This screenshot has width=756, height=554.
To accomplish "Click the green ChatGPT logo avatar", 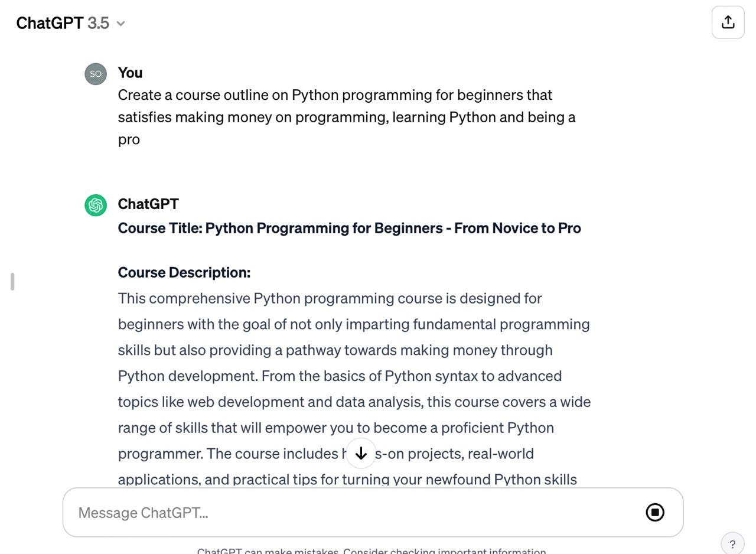I will pyautogui.click(x=96, y=205).
